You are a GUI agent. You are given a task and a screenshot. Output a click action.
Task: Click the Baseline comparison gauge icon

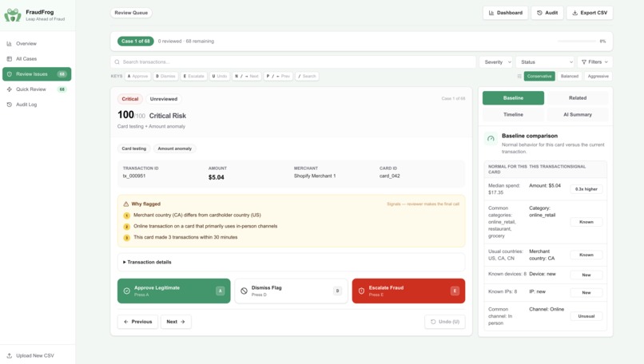coord(491,139)
